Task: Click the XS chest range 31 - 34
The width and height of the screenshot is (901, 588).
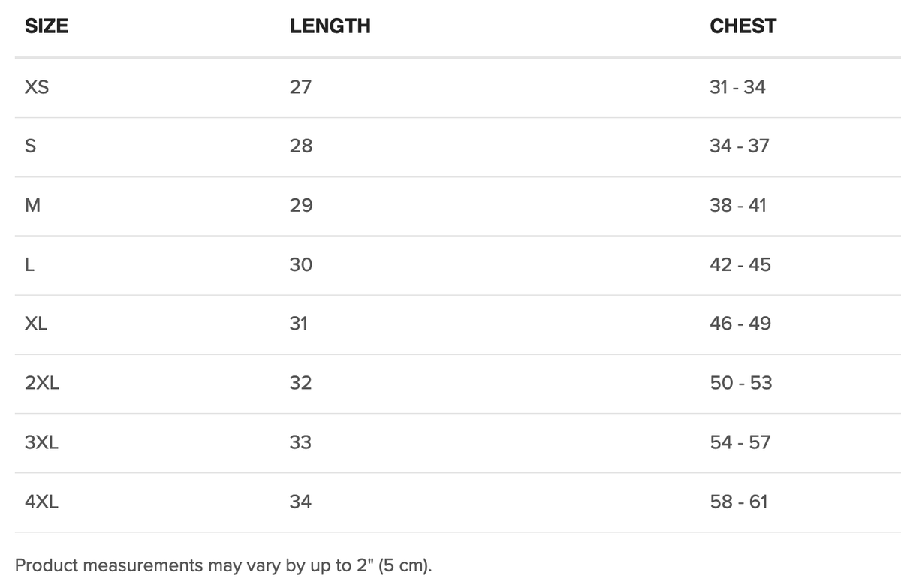Action: (737, 87)
